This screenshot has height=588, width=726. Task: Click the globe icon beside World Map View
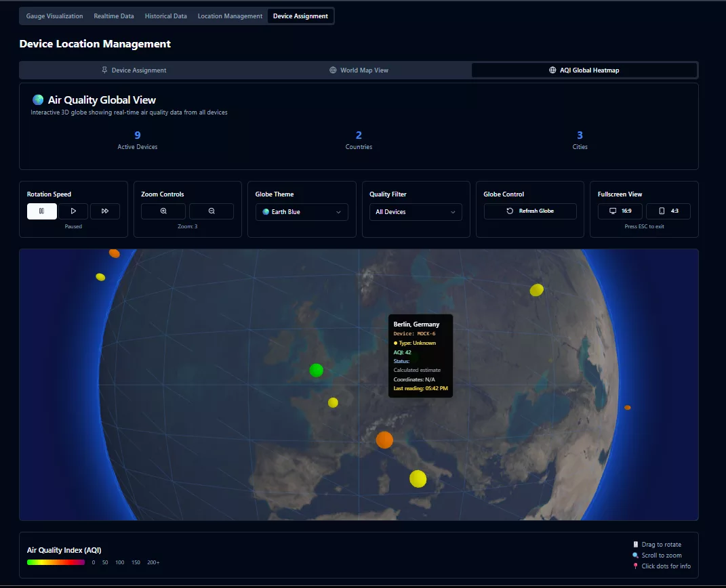[x=332, y=70]
